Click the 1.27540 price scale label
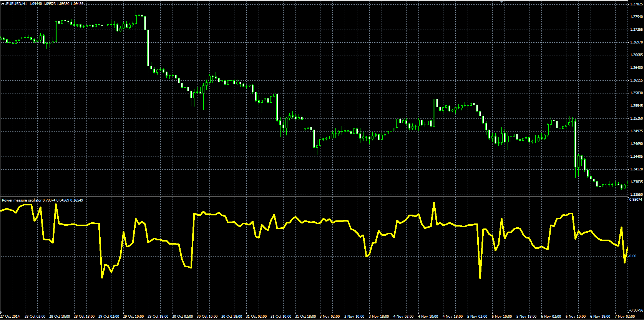Screen dimensions: 644x320 tap(637, 17)
